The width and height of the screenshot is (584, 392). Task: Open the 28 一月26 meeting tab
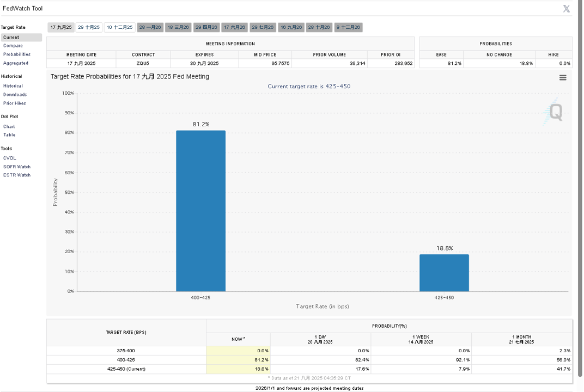[x=150, y=27]
